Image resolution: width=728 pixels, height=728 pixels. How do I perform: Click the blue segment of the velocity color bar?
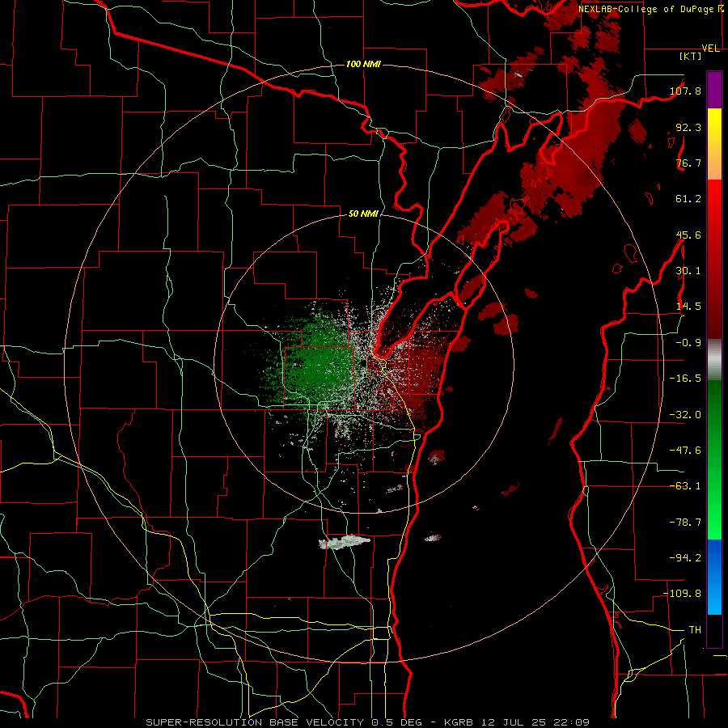714,577
